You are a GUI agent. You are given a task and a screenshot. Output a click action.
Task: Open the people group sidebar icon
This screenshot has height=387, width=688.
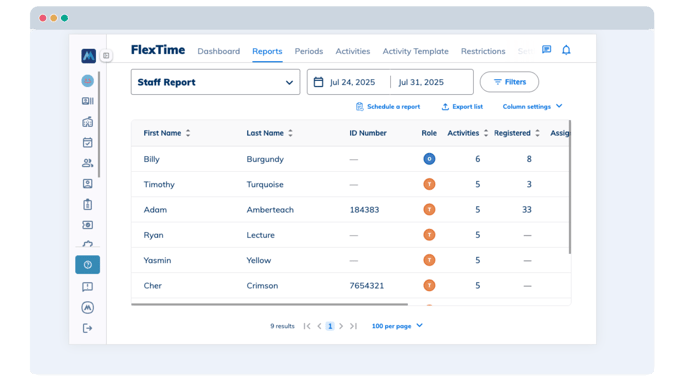[87, 163]
